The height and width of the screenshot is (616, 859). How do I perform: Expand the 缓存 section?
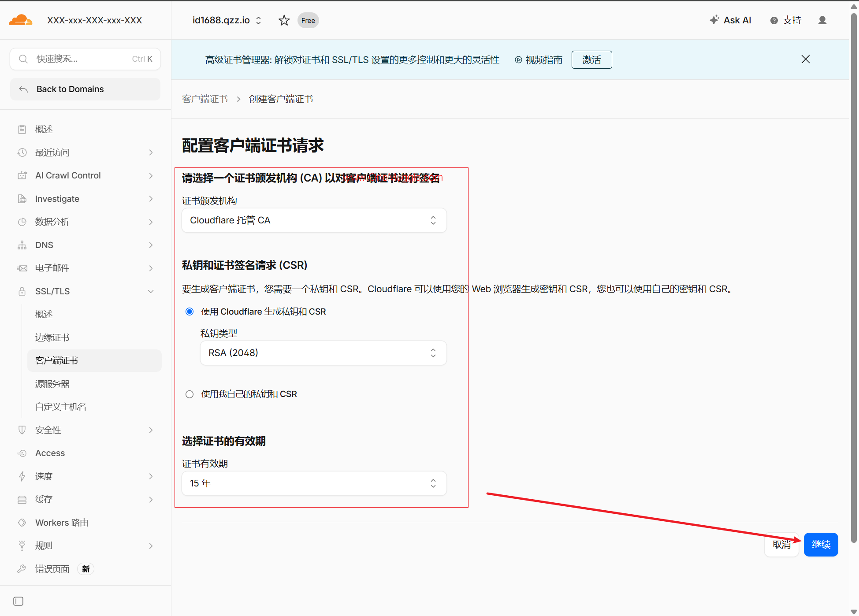coord(151,499)
